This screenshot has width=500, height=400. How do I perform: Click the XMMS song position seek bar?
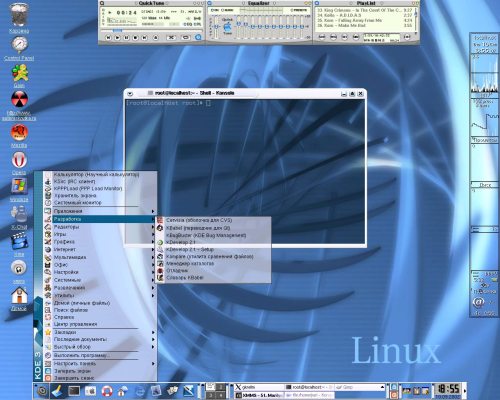[x=152, y=31]
